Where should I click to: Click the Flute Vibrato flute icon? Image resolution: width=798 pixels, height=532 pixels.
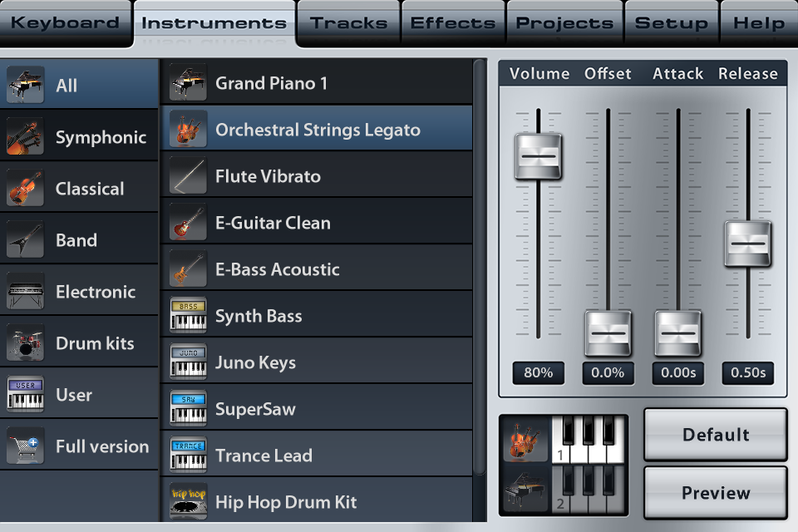188,175
